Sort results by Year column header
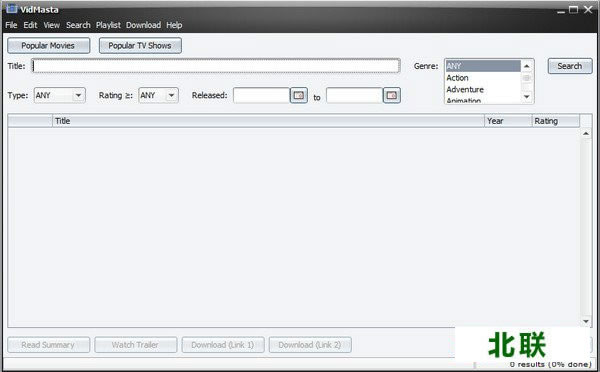This screenshot has height=372, width=600. (508, 121)
